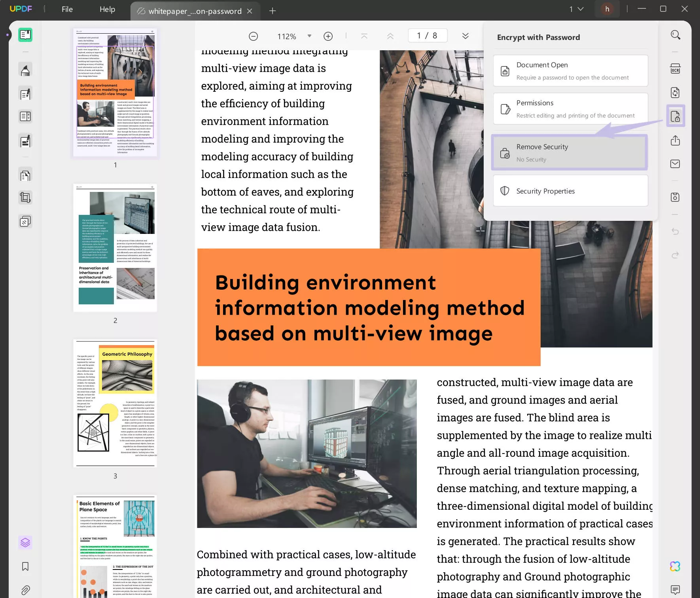Open the bookmarks panel icon
Viewport: 700px width, 598px height.
click(x=25, y=566)
